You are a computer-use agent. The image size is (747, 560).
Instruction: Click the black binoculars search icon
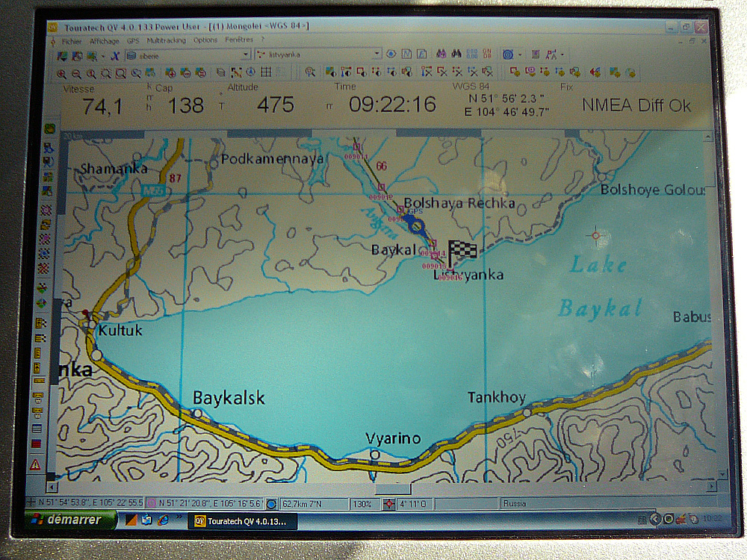pos(456,54)
